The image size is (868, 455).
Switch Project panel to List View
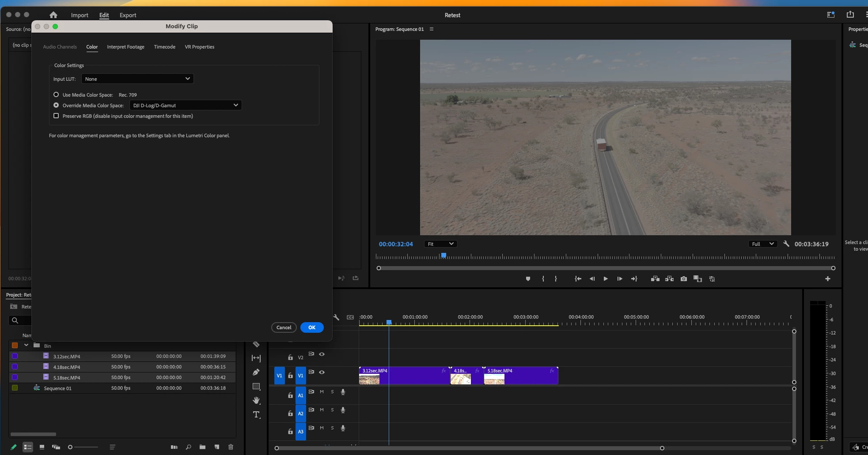point(28,447)
